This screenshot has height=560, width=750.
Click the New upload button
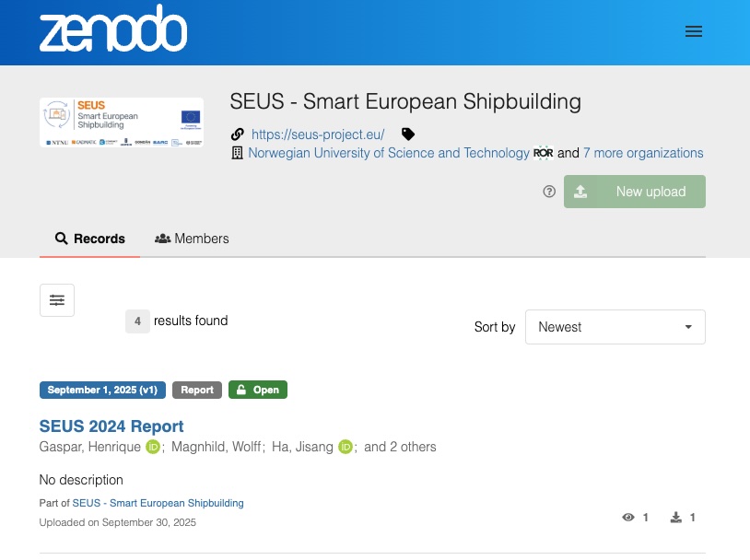[x=634, y=192]
